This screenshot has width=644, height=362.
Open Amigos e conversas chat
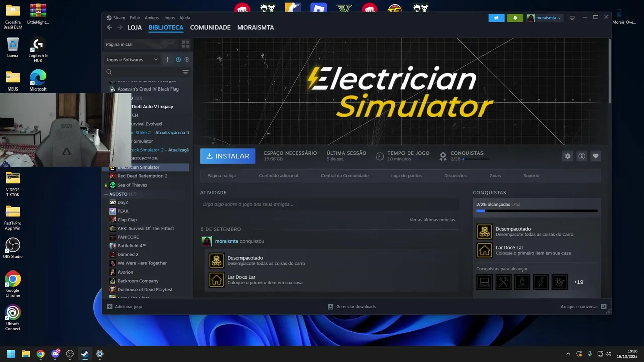click(583, 306)
